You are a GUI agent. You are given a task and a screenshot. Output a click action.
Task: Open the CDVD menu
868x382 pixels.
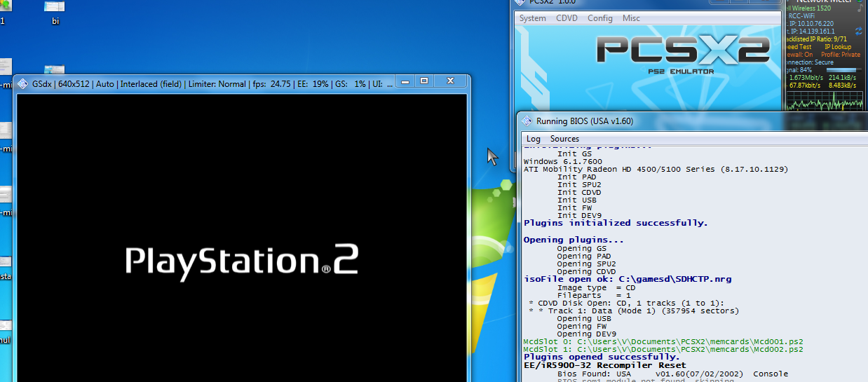pyautogui.click(x=567, y=18)
